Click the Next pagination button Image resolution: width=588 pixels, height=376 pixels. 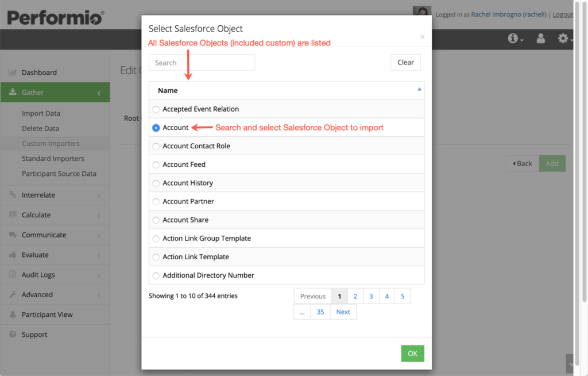coord(343,312)
